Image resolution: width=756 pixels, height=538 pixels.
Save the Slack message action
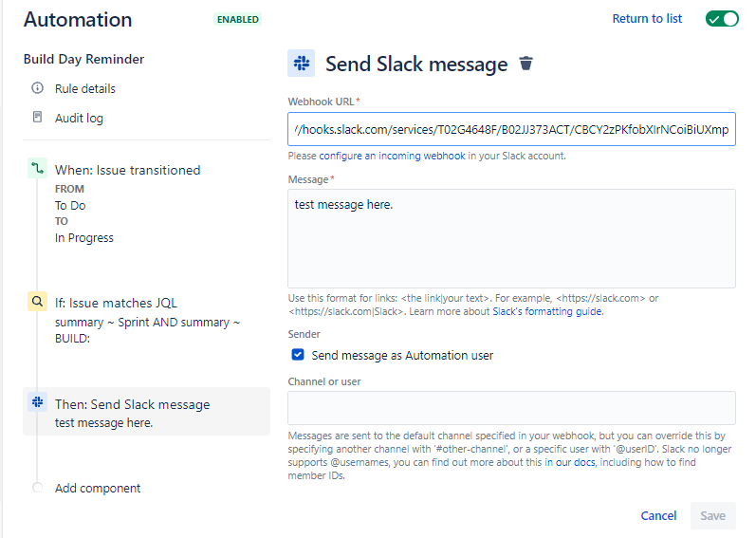tap(712, 516)
